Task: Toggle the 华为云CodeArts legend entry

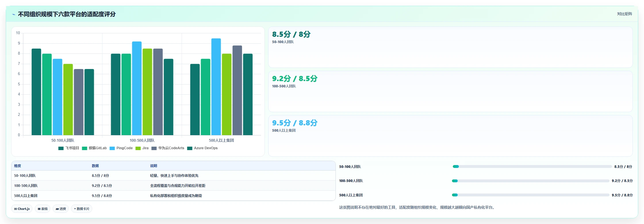Action: (168, 148)
